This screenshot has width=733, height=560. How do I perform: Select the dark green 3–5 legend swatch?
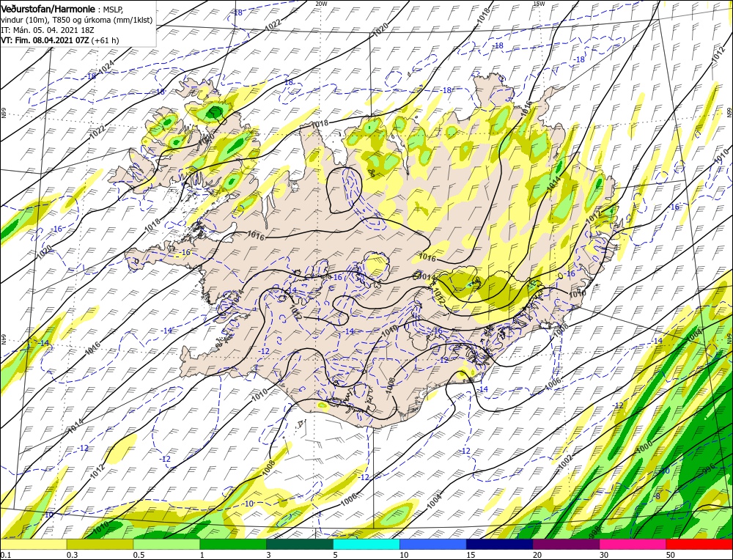(x=300, y=544)
